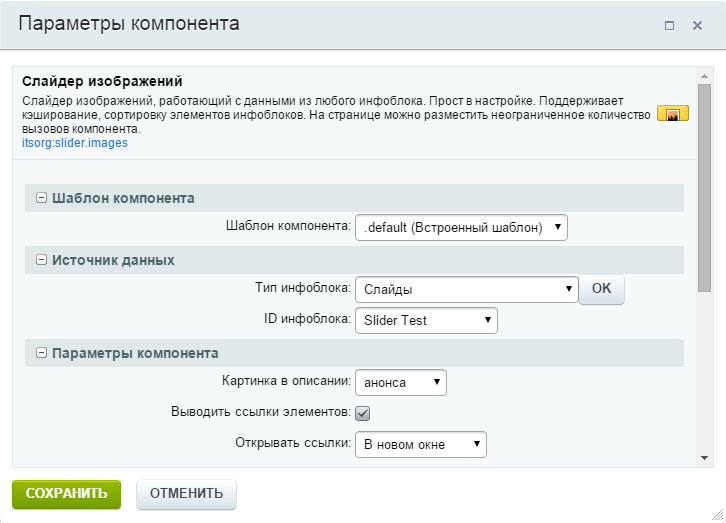726x523 pixels.
Task: Click the dialog title bar text
Action: 129,24
